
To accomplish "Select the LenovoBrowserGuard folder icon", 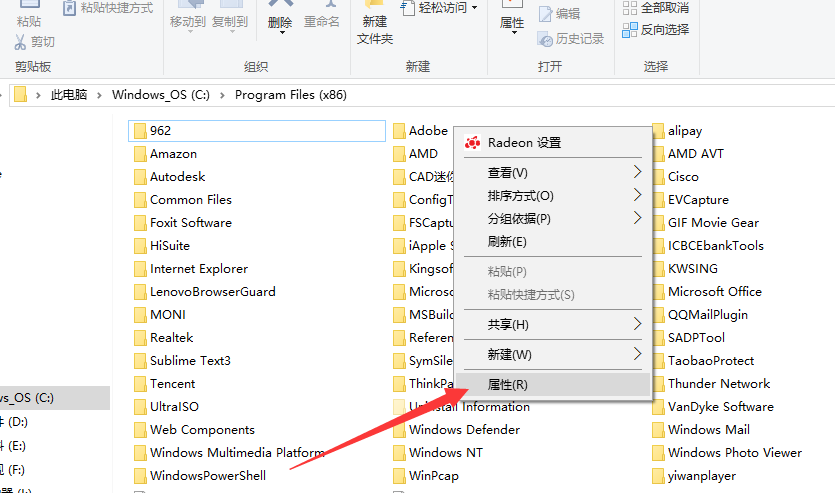I will tap(140, 292).
